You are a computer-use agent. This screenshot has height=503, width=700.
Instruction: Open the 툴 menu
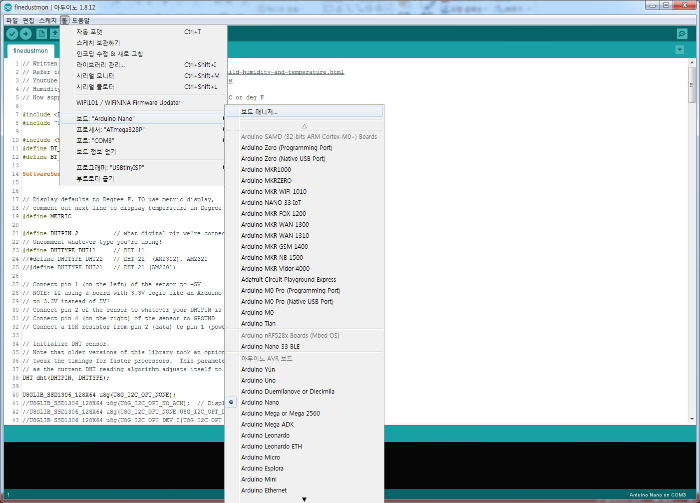(64, 21)
